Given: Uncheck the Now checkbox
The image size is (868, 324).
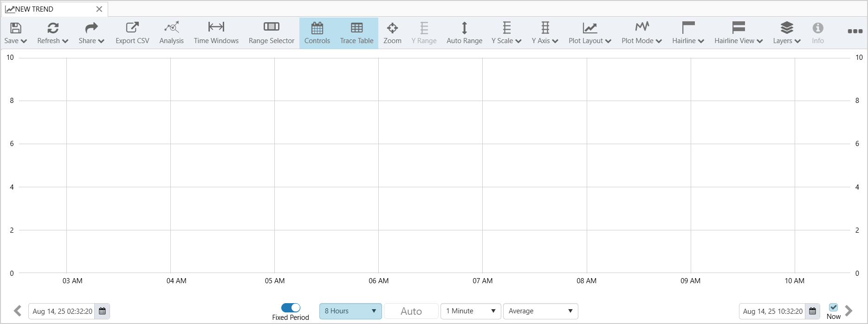Looking at the screenshot, I should [x=833, y=307].
